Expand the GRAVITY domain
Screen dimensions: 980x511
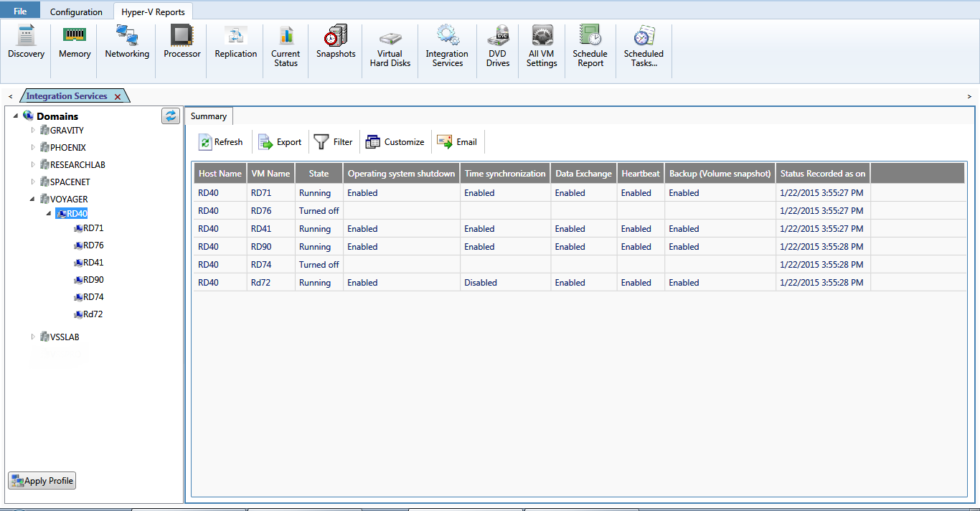[x=33, y=131]
